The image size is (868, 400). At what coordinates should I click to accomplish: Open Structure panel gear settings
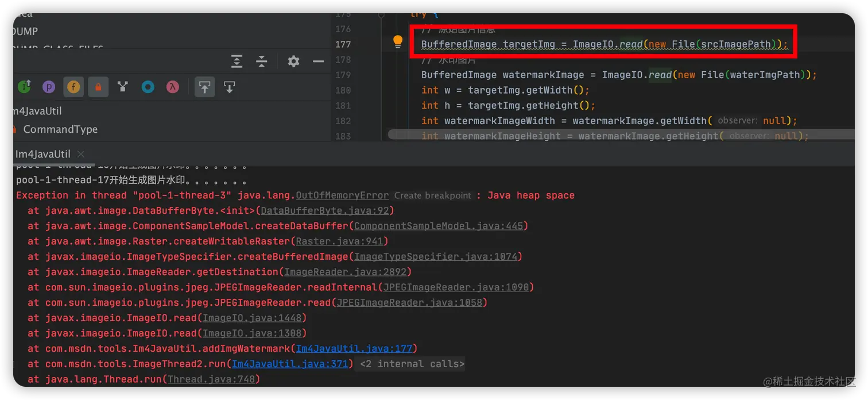[x=293, y=61]
